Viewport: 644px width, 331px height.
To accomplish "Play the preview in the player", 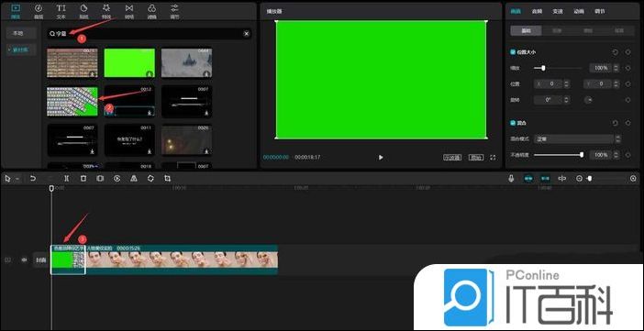I will click(381, 158).
